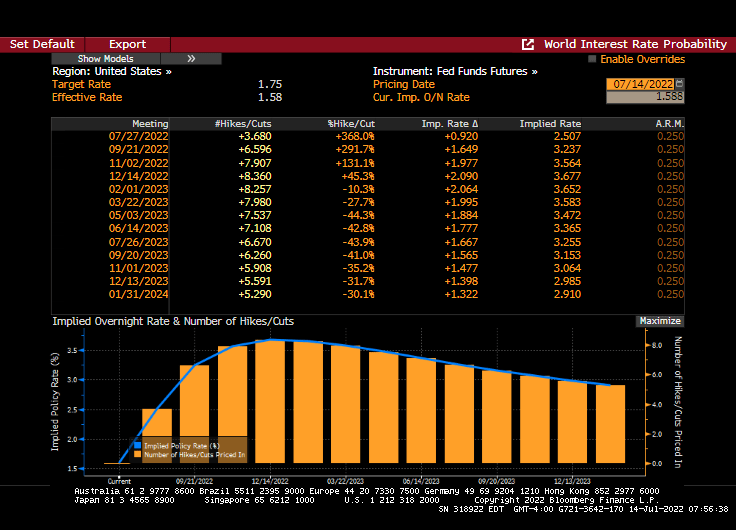Click the tallest orange bar at 12/14/2022
Screen dimensions: 736x530
[x=272, y=400]
